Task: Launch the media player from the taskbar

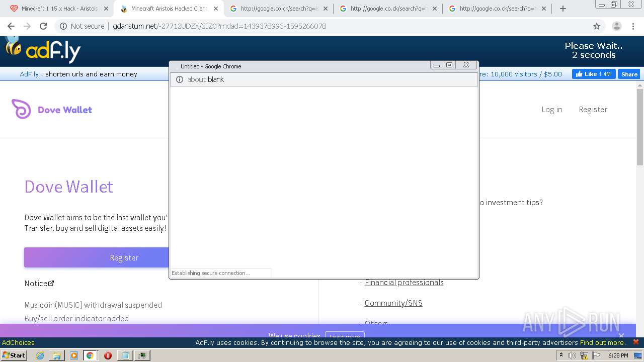Action: click(74, 355)
